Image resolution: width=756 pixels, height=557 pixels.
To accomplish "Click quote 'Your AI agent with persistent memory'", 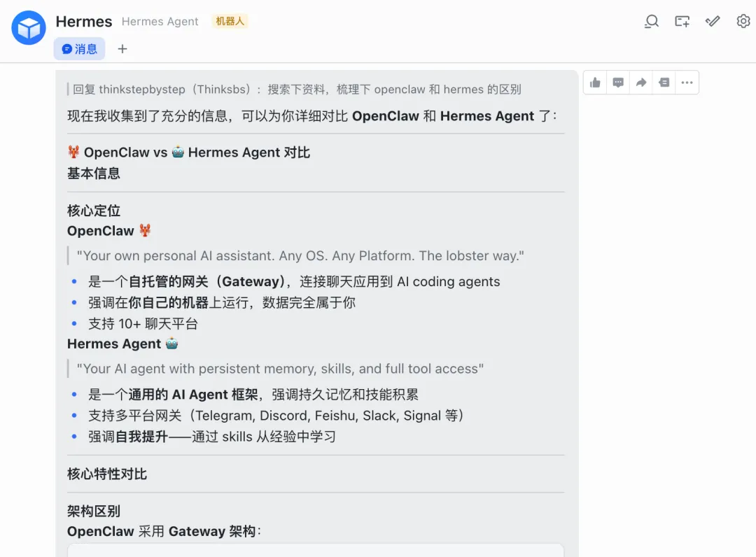I will tap(280, 369).
